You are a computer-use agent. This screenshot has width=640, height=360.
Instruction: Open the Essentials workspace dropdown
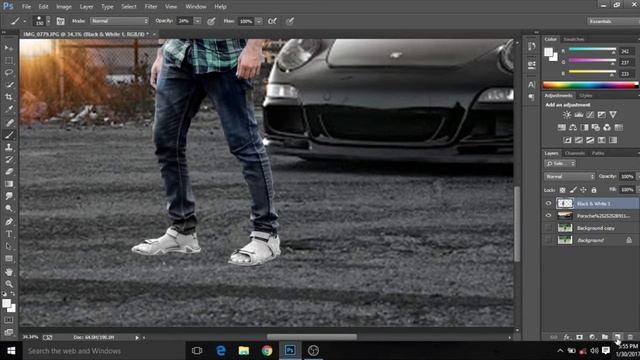(613, 21)
